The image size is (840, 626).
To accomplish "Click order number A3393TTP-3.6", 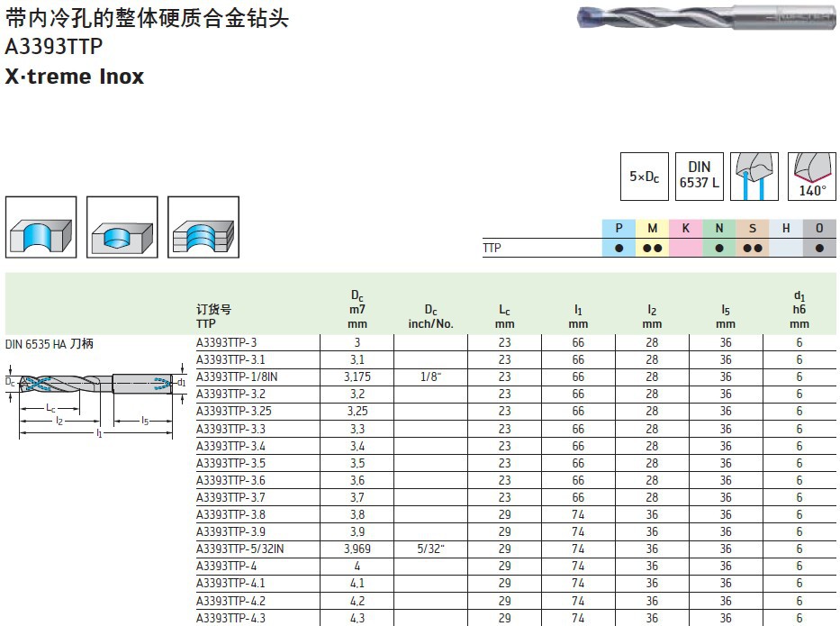I will tap(230, 480).
